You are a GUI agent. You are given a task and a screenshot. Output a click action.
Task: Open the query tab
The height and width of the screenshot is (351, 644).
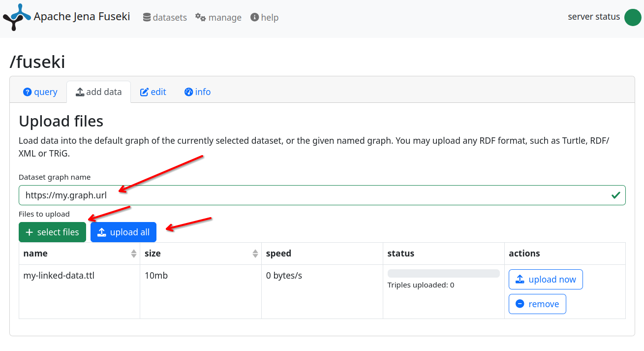pyautogui.click(x=40, y=92)
